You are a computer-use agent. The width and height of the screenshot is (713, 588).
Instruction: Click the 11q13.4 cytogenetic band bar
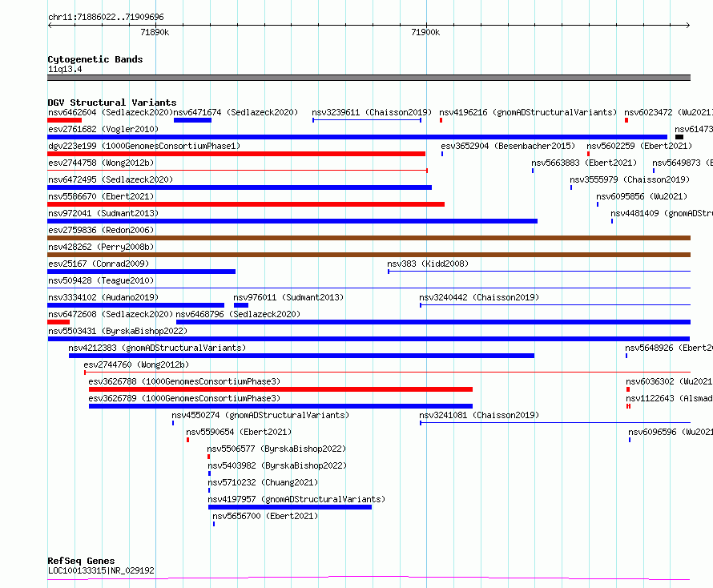coord(369,78)
